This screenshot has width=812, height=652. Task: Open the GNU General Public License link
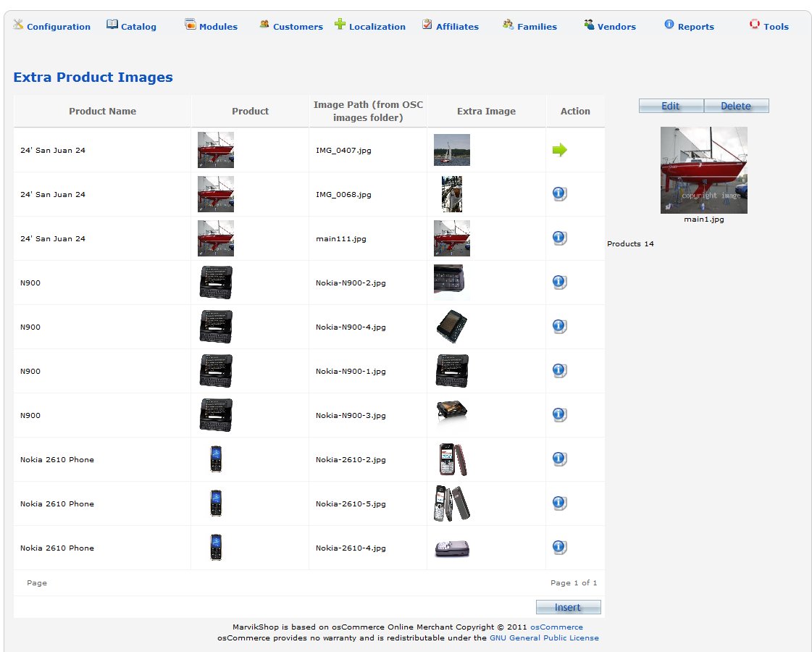tap(544, 638)
